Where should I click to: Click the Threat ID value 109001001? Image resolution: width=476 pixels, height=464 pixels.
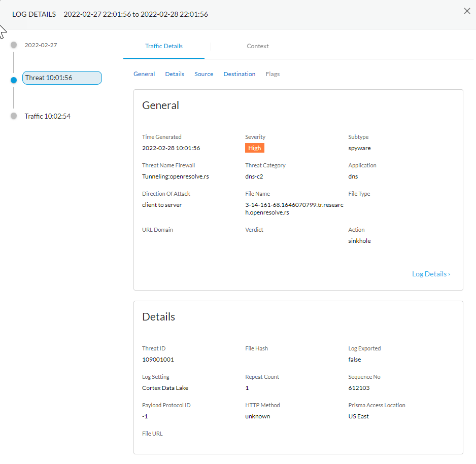pyautogui.click(x=158, y=360)
